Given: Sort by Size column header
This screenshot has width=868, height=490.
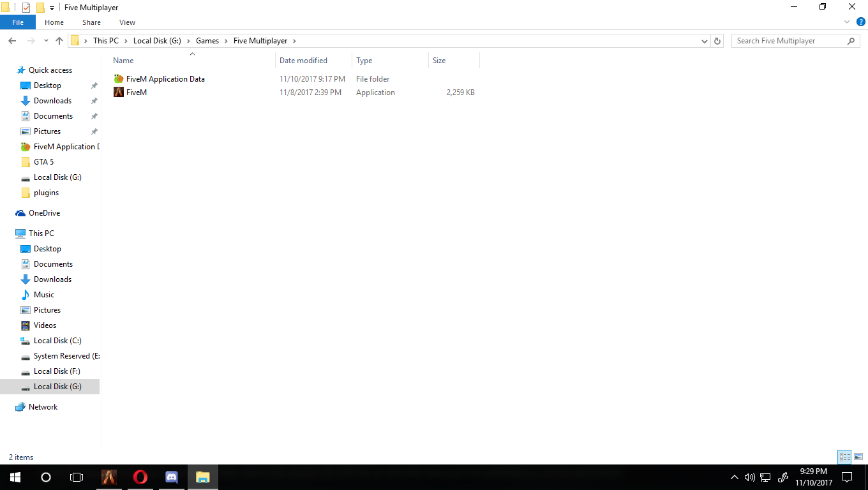Looking at the screenshot, I should (x=439, y=61).
